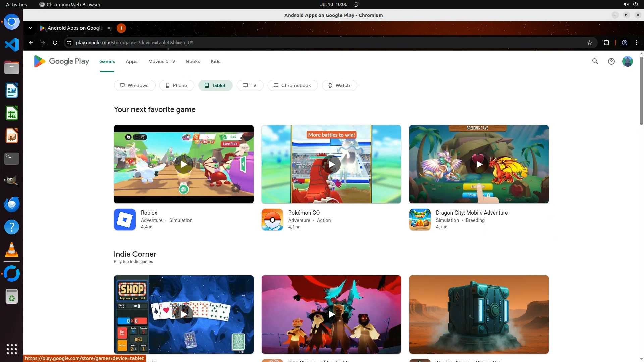The image size is (644, 362).
Task: Bookmark this page with star icon
Action: [589, 43]
